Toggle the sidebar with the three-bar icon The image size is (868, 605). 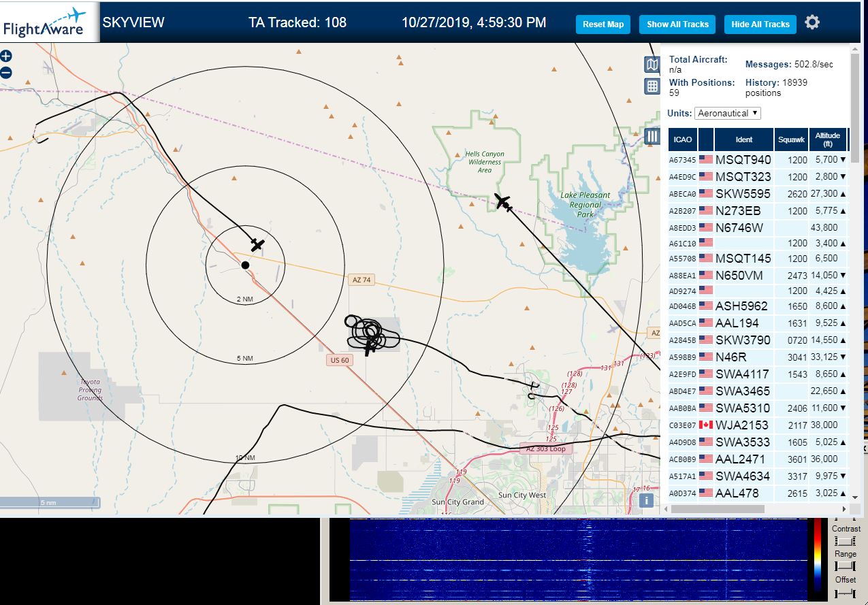[x=652, y=136]
